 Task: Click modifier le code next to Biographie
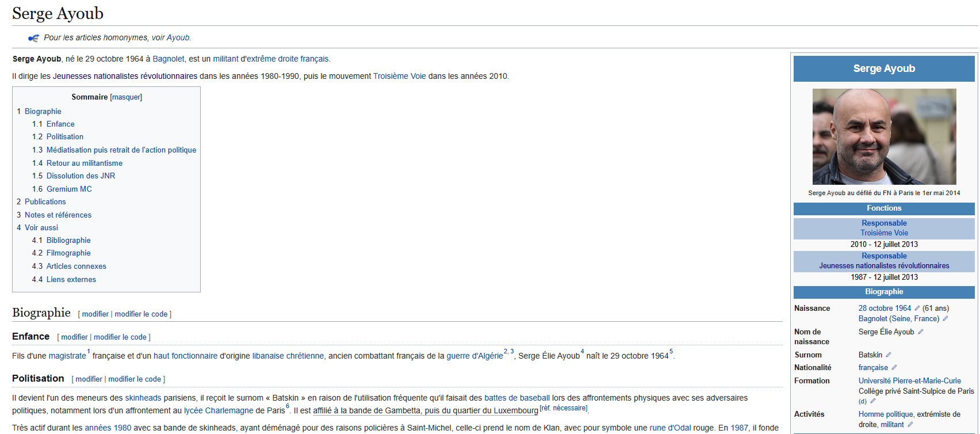(141, 314)
